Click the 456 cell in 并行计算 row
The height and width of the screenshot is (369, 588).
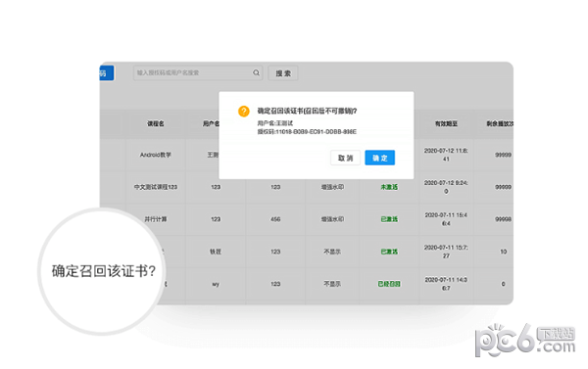[x=275, y=219]
